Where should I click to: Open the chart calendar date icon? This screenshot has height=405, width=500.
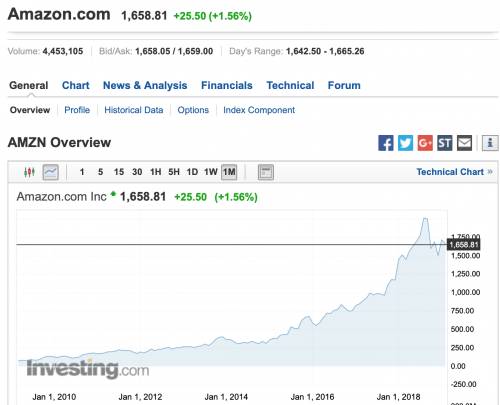[266, 172]
